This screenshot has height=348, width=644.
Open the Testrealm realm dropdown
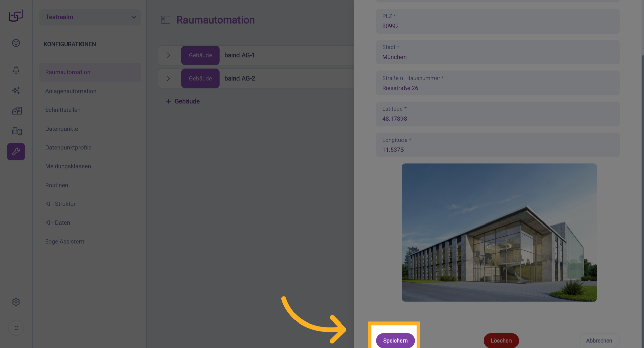pos(90,17)
